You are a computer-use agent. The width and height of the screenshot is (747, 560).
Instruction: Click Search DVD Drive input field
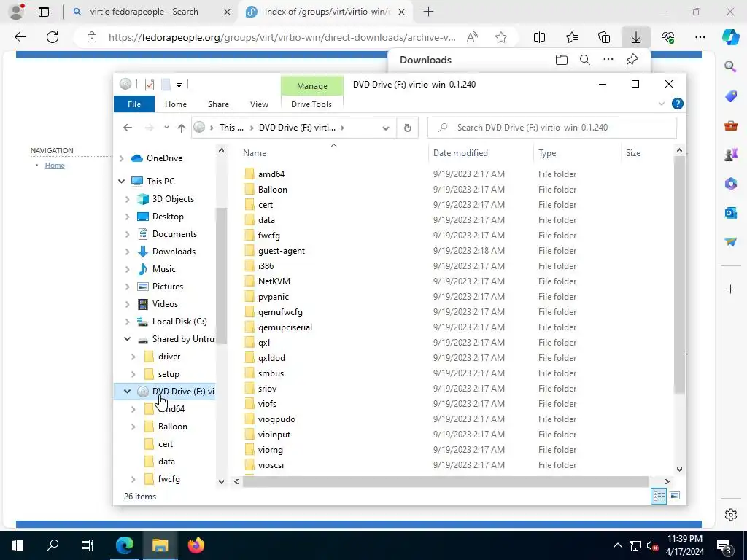pyautogui.click(x=552, y=128)
